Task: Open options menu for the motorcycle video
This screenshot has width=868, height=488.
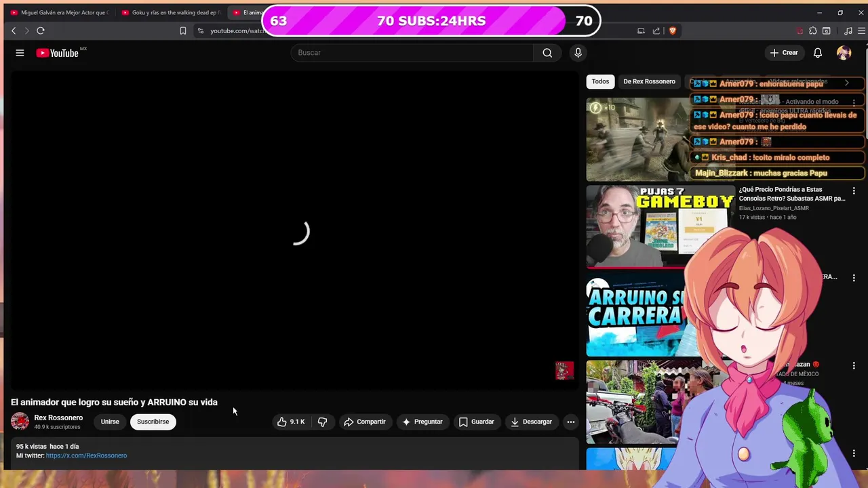Action: pyautogui.click(x=854, y=365)
